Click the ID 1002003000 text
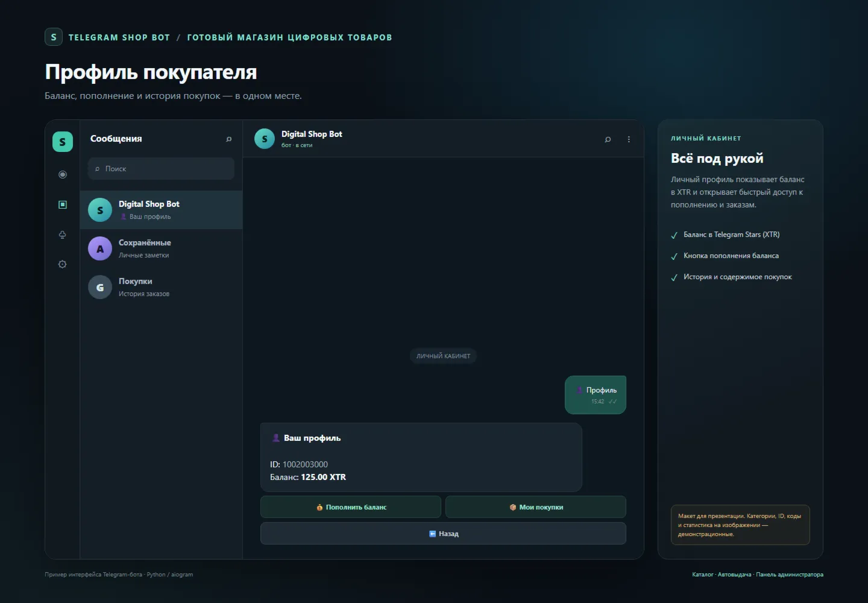Viewport: 868px width, 603px height. pyautogui.click(x=299, y=464)
